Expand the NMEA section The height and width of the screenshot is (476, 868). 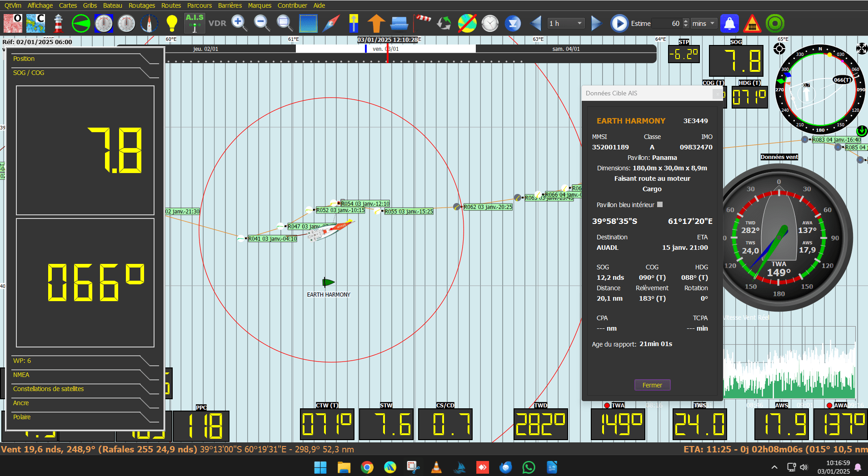[x=85, y=375]
